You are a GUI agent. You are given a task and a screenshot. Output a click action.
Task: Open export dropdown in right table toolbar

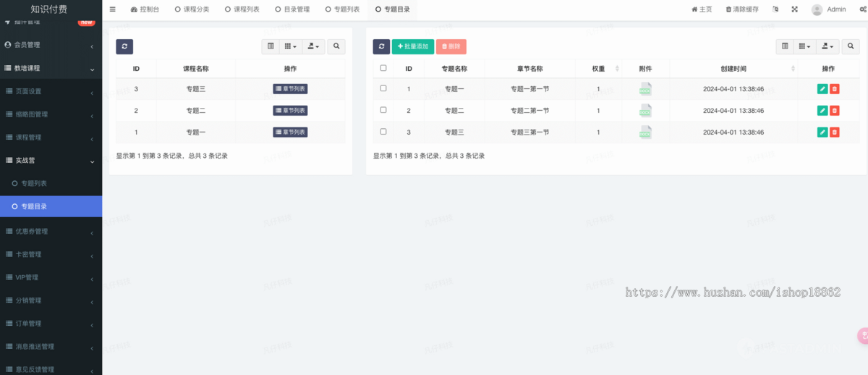(x=828, y=46)
